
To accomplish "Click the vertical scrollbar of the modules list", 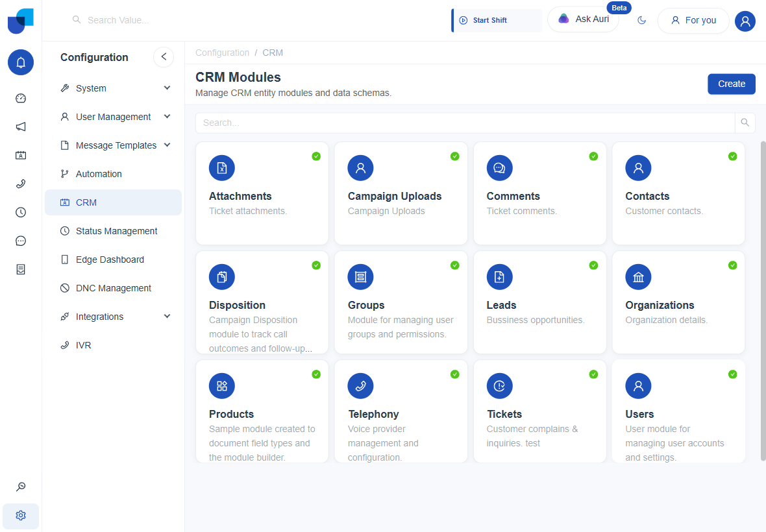I will [763, 300].
